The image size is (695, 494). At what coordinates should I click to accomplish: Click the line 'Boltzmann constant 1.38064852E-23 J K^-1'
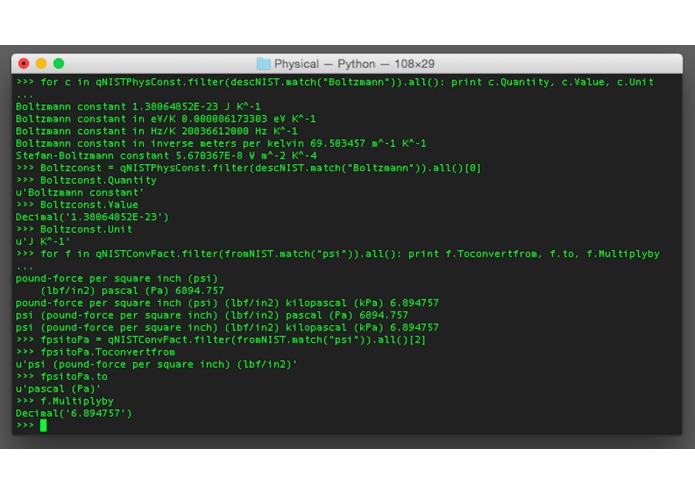pyautogui.click(x=138, y=107)
